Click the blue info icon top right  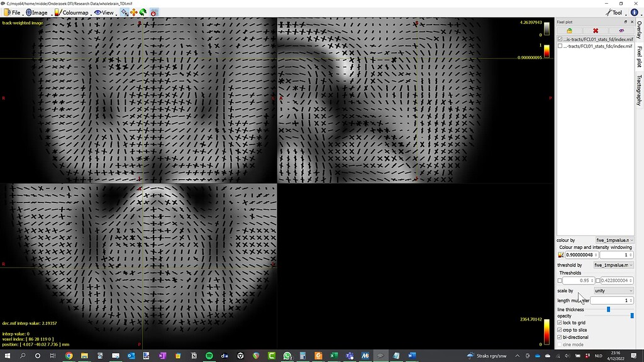click(x=634, y=13)
